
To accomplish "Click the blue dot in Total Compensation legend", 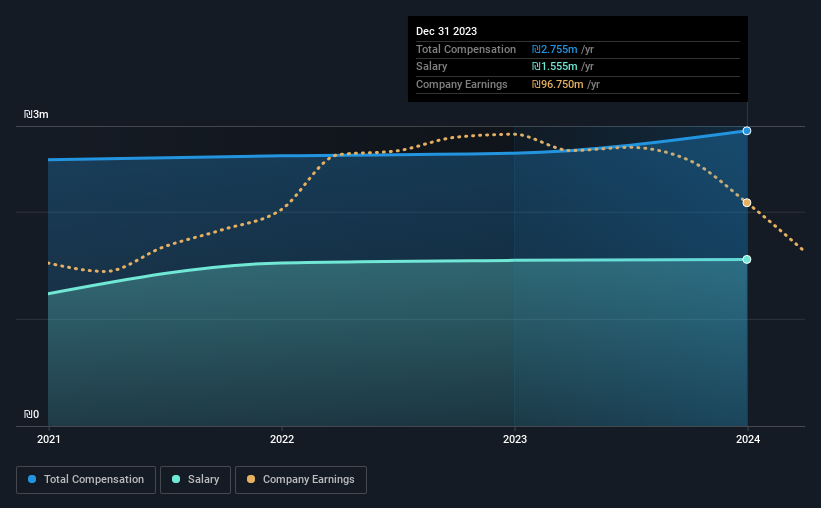I will (x=32, y=479).
